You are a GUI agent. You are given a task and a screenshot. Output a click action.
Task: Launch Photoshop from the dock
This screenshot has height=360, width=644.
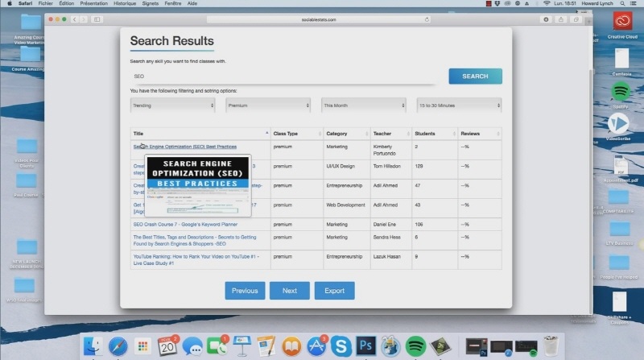pyautogui.click(x=365, y=346)
